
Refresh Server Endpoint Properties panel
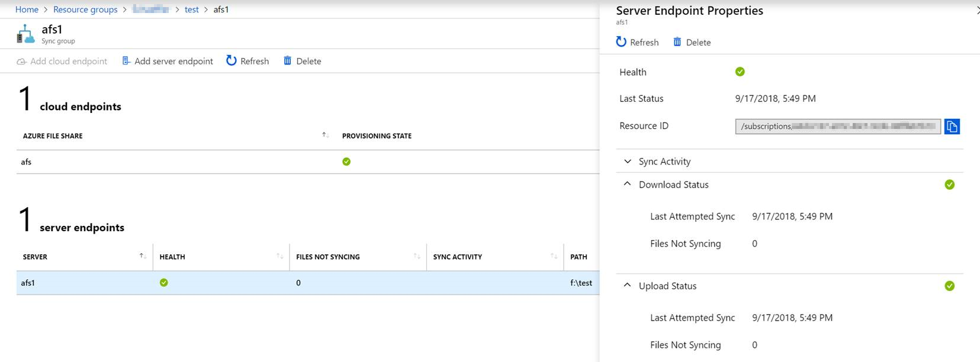point(637,42)
